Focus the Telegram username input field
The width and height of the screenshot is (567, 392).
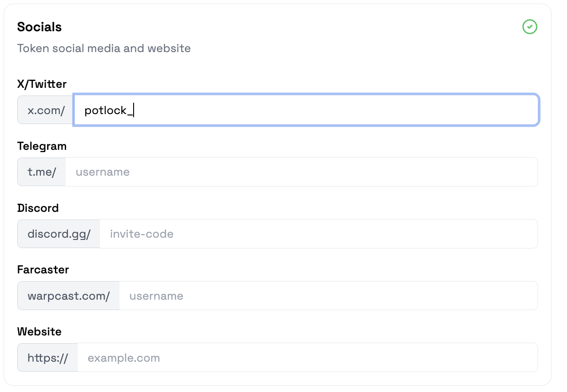coord(302,172)
